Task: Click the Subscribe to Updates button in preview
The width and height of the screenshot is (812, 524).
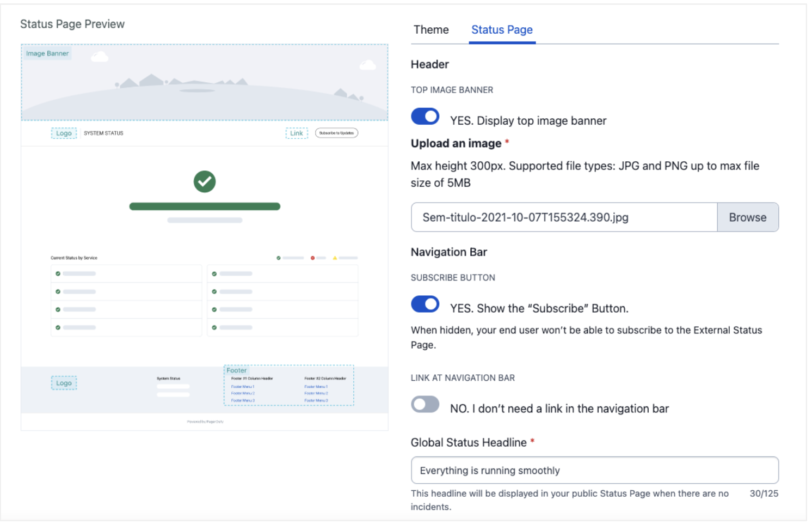Action: tap(336, 133)
